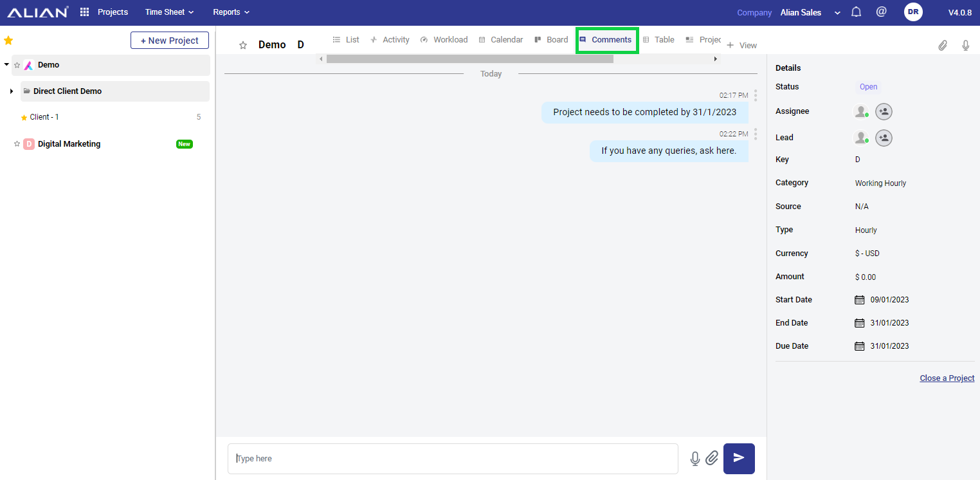Screen dimensions: 980x480
Task: Click the Close a Project link
Action: pos(947,378)
